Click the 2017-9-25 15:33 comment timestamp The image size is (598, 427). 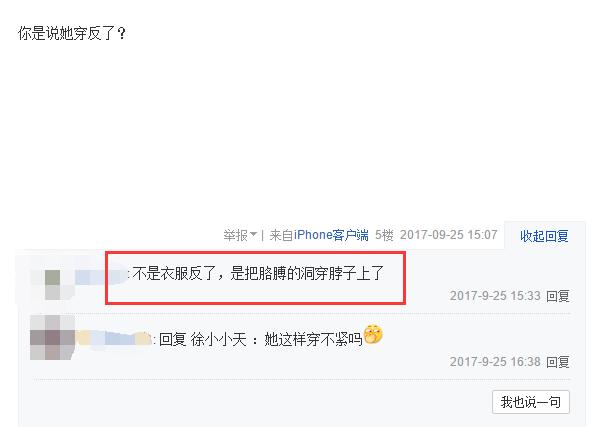[x=495, y=296]
